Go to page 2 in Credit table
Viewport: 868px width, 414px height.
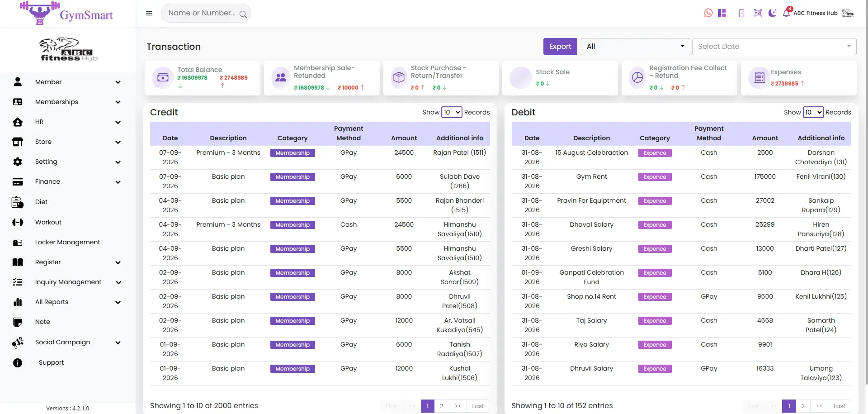(442, 406)
